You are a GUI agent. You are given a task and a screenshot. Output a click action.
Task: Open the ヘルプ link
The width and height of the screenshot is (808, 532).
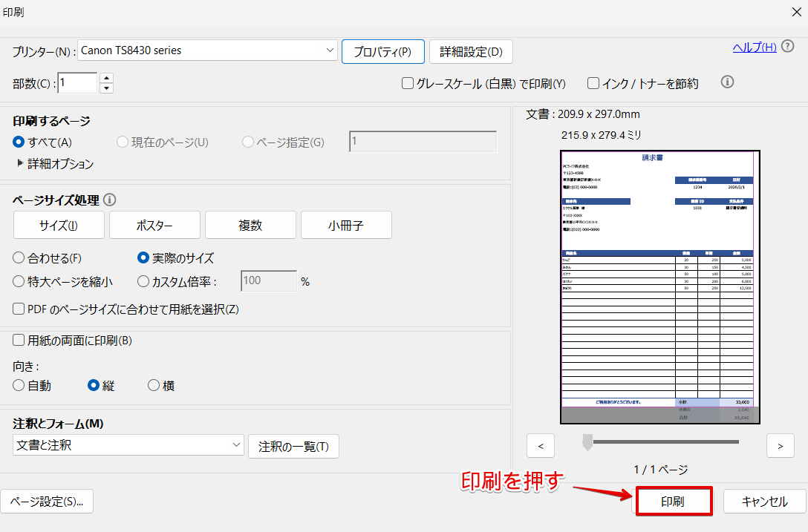(x=755, y=47)
